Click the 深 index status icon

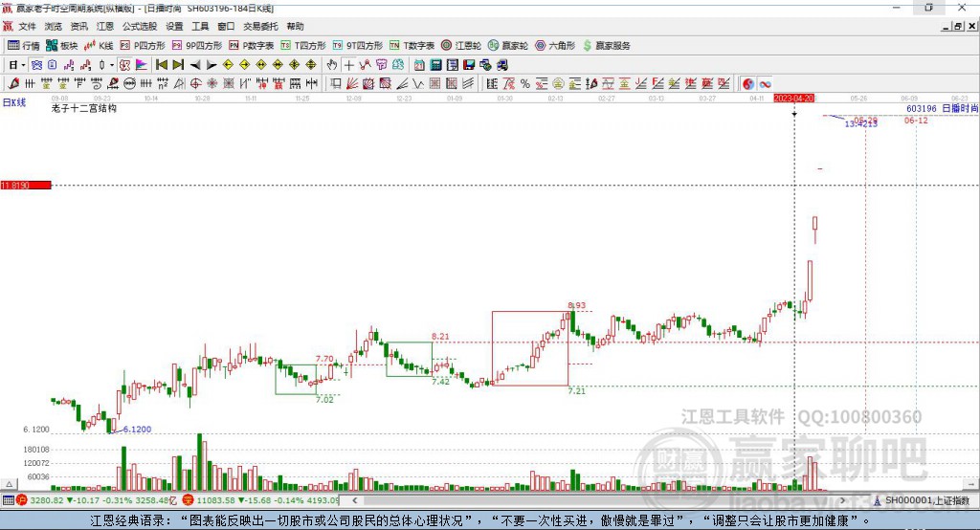(189, 500)
